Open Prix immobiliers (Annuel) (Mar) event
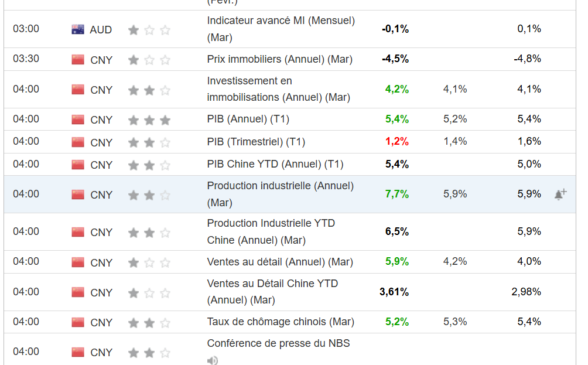Image resolution: width=588 pixels, height=365 pixels. tap(279, 59)
